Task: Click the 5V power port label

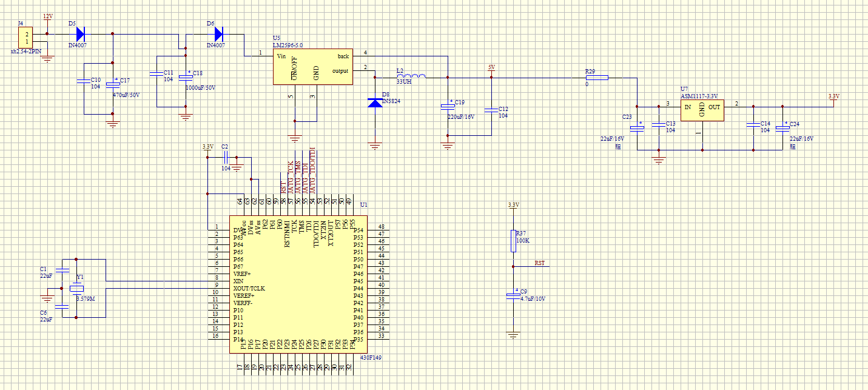Action: (x=492, y=67)
